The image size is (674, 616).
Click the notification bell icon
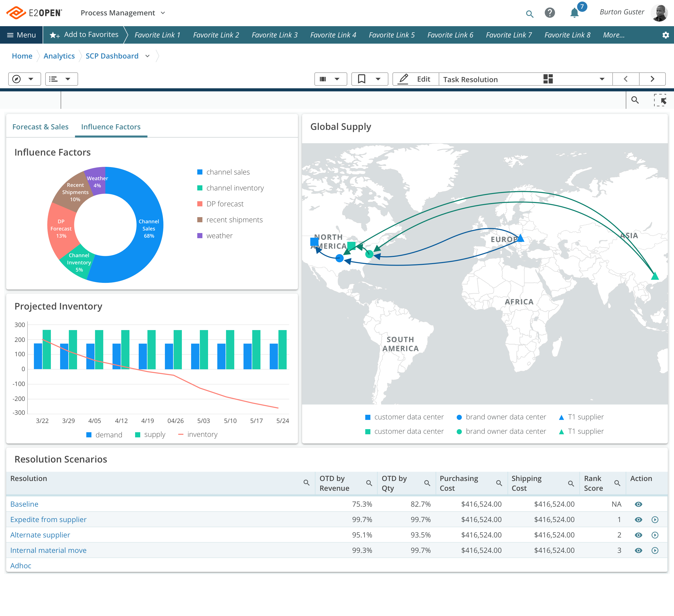tap(574, 13)
